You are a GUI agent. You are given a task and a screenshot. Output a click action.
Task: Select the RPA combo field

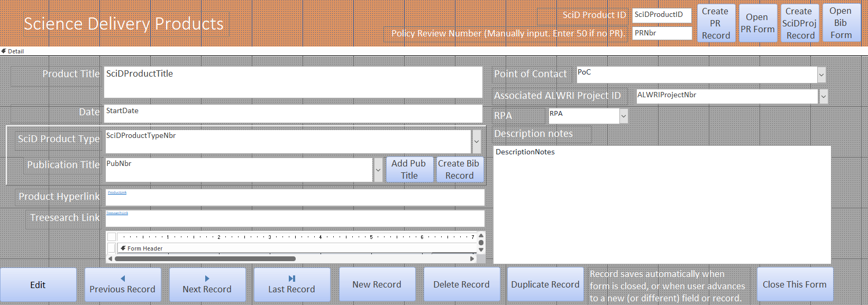point(584,116)
